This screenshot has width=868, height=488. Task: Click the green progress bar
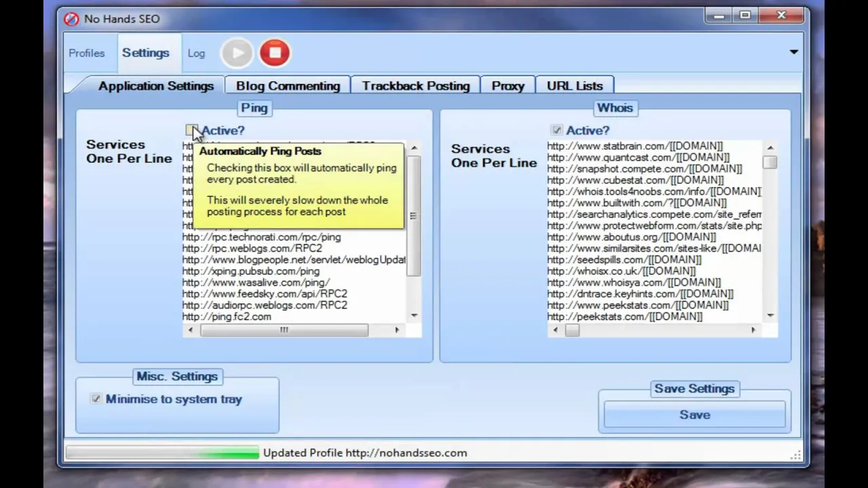point(162,453)
